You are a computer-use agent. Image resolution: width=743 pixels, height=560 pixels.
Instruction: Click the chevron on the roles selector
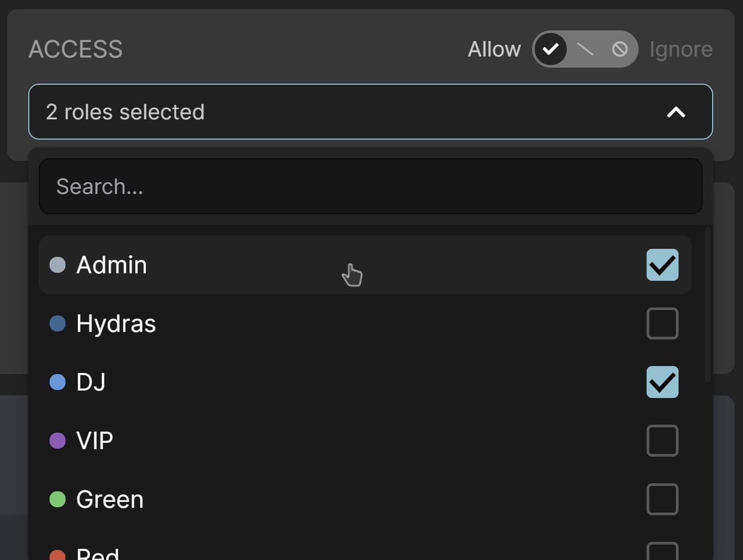[675, 112]
